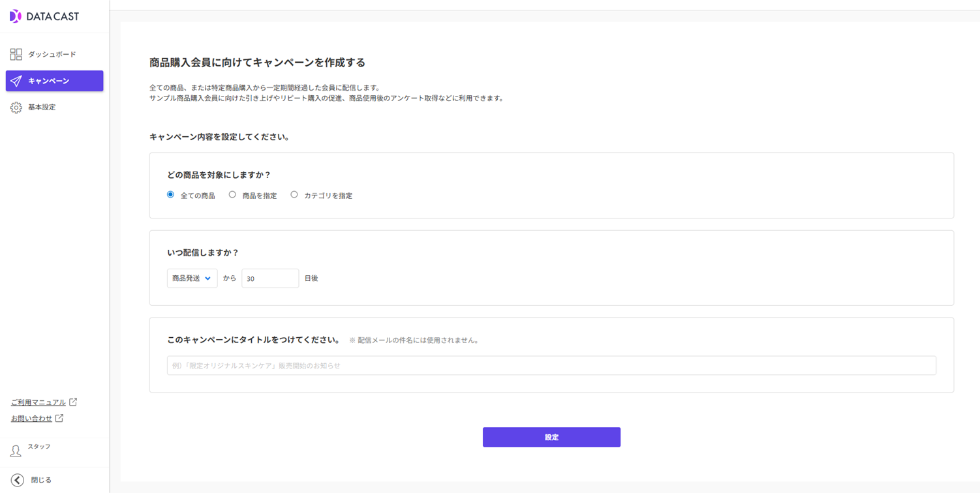Click the campaign paper plane icon
Viewport: 980px width, 493px height.
coord(16,81)
